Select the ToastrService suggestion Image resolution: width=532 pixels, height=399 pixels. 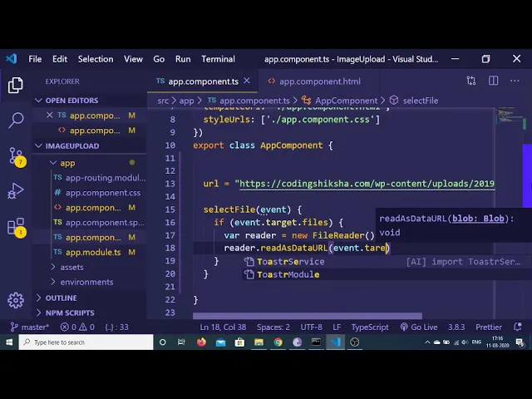coord(387,262)
